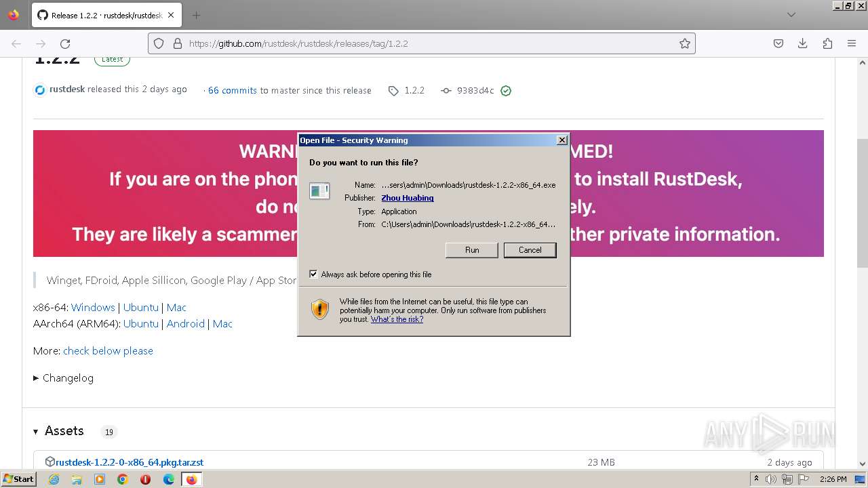Click the Firefox forward arrow

point(41,43)
